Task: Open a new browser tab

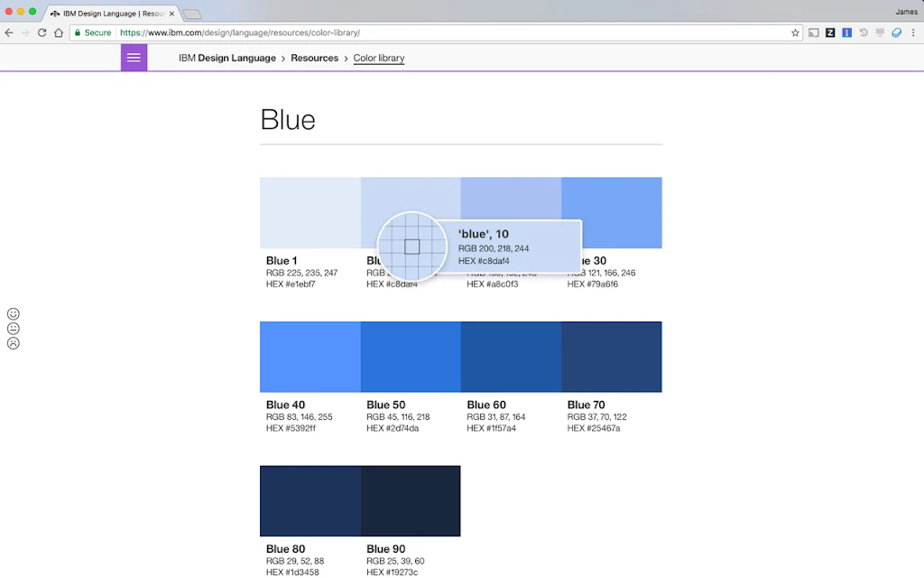Action: (192, 14)
